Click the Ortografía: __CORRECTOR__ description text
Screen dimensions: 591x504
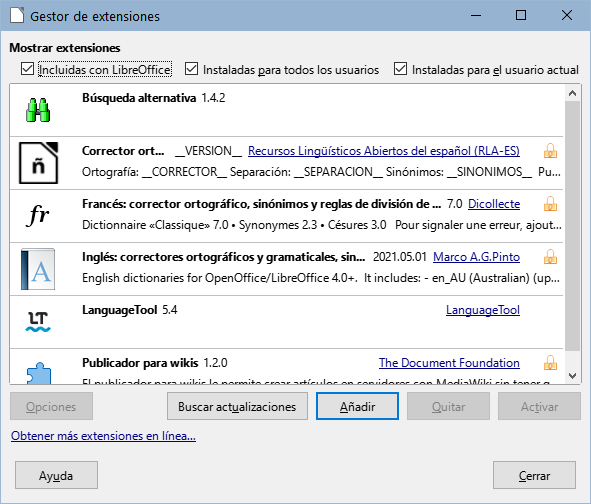[x=321, y=172]
